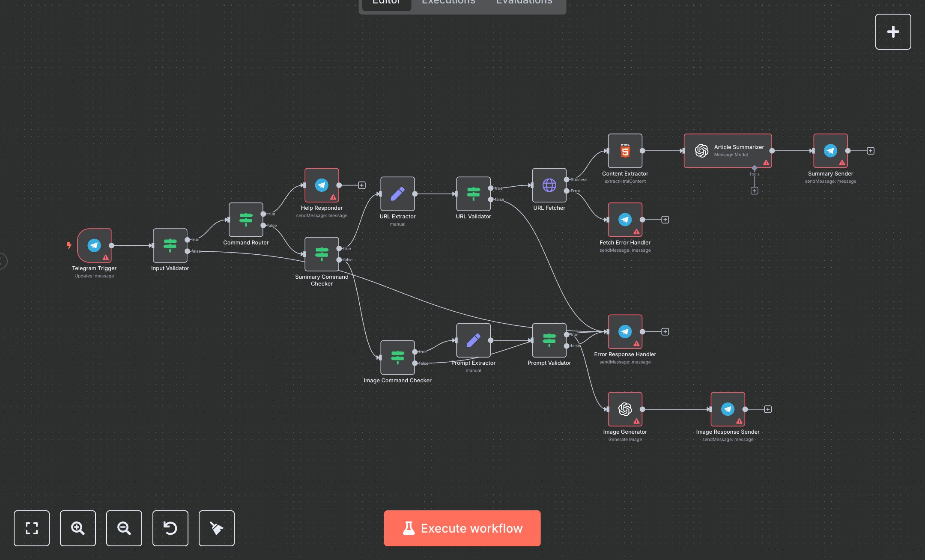This screenshot has width=925, height=560.
Task: Open the Article Summarizer OpenAI node
Action: pos(727,151)
